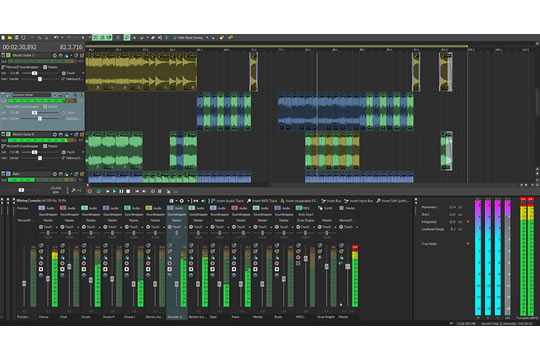This screenshot has width=540, height=360.
Task: Arm Electric Guitar C track for record
Action: tap(55, 55)
